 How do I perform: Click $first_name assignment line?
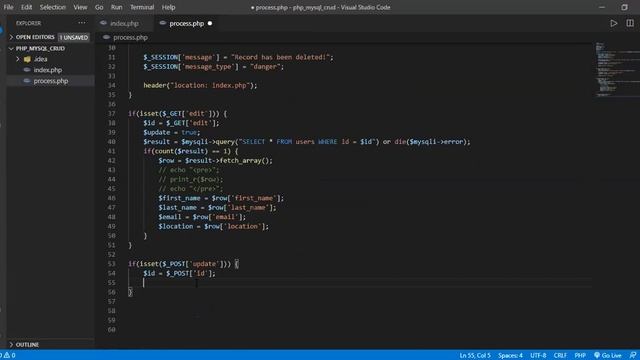(221, 198)
